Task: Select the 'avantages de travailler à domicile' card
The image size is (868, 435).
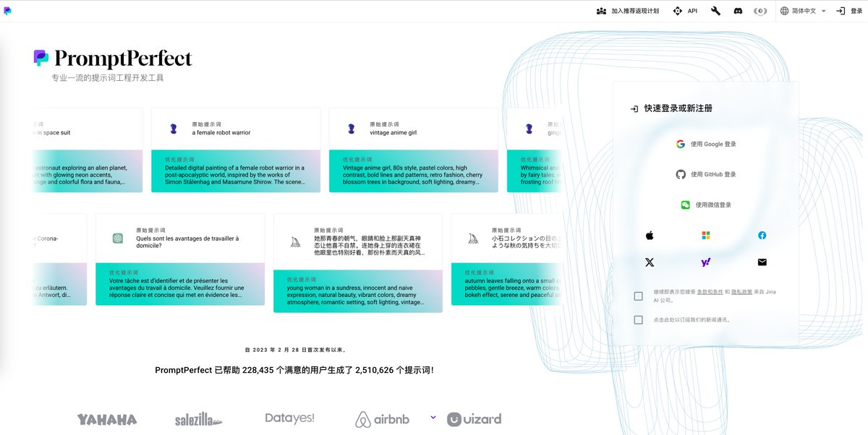Action: coord(180,259)
